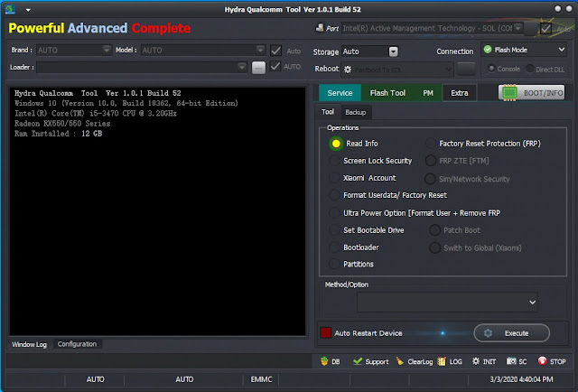The image size is (578, 392).
Task: Open DB database icon
Action: click(x=324, y=361)
